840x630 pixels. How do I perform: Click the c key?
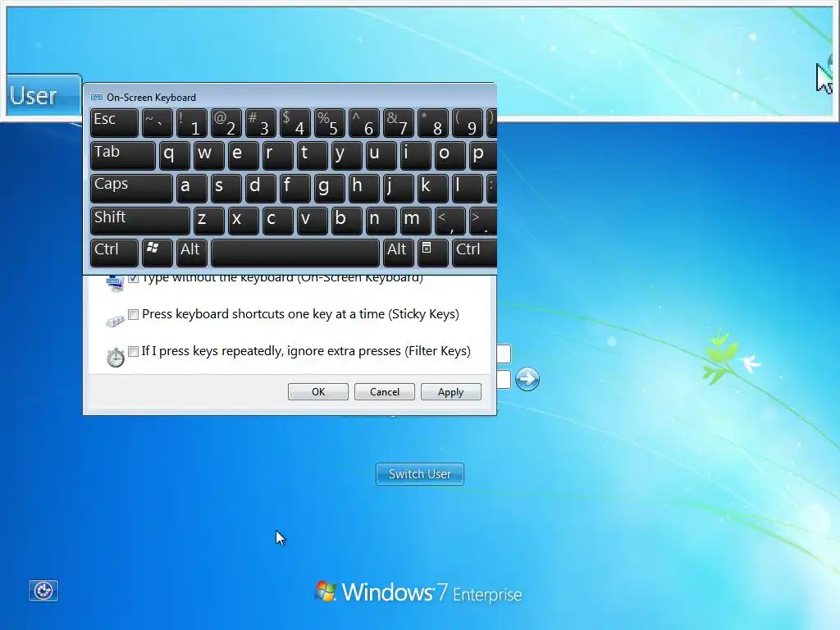click(x=277, y=221)
